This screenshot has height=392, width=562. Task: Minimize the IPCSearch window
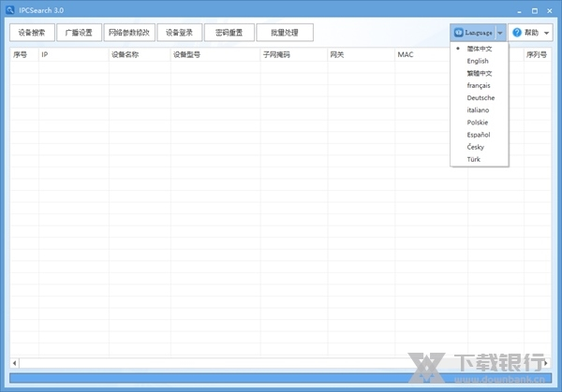coord(519,11)
